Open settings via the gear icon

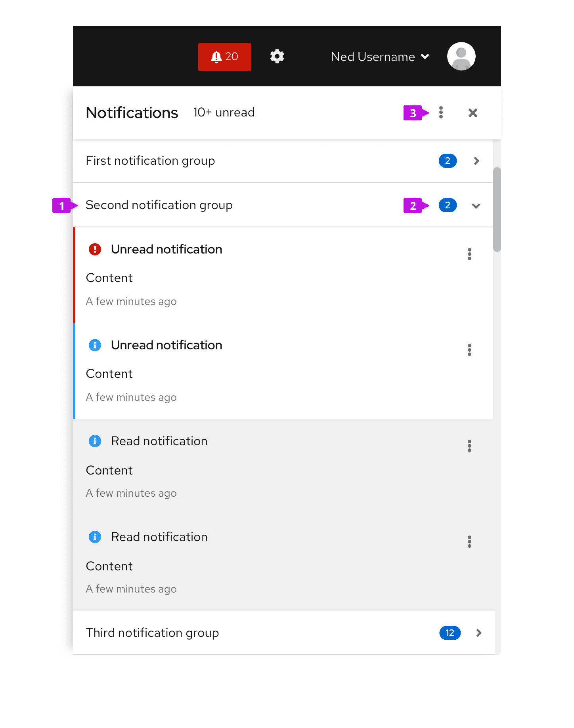click(277, 57)
